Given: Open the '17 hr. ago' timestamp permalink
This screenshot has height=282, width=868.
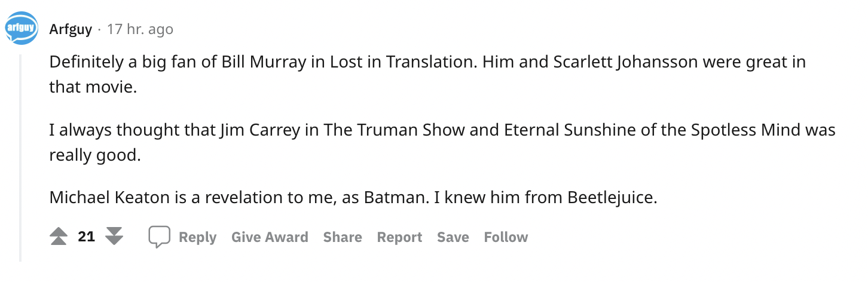Looking at the screenshot, I should pyautogui.click(x=140, y=29).
